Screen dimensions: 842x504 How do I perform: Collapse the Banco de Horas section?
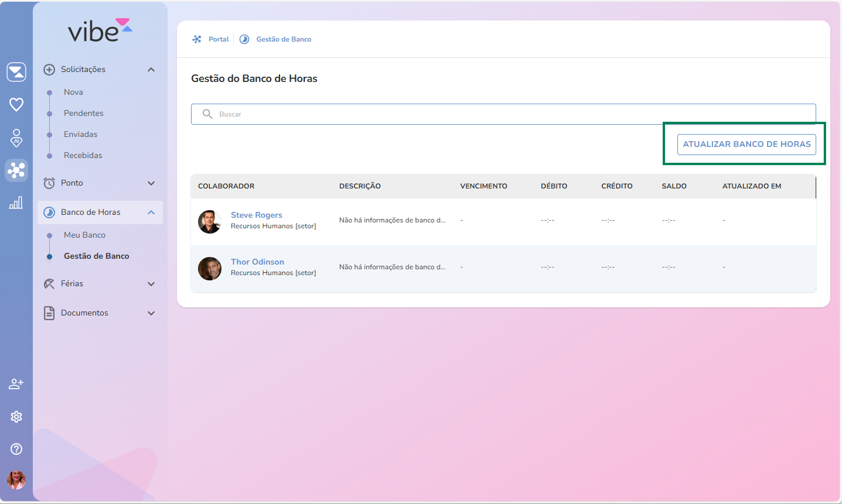151,212
